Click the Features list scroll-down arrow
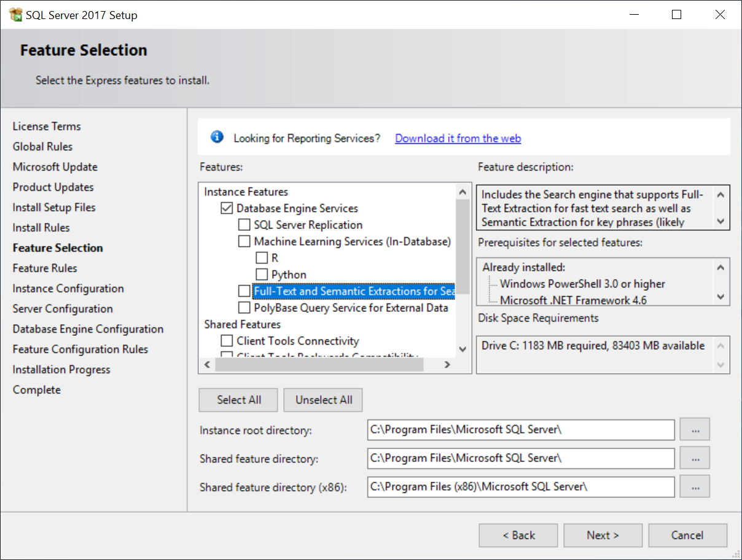This screenshot has height=560, width=742. (x=463, y=349)
